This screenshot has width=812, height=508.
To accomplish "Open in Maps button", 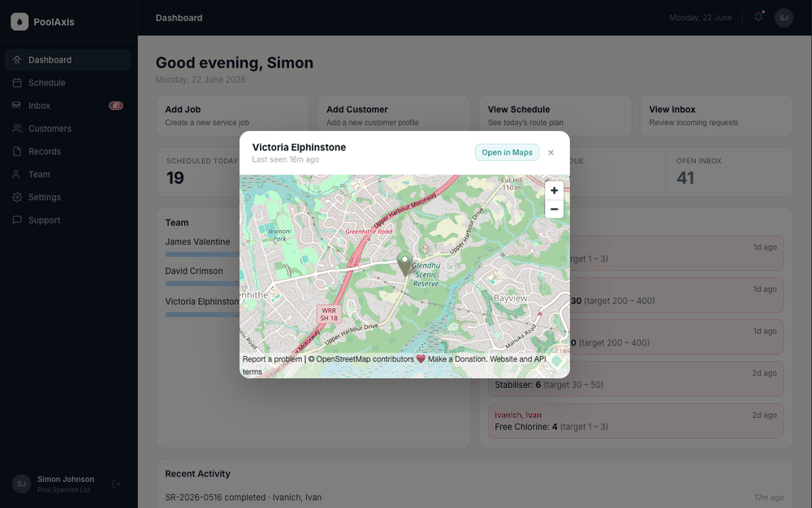I will [507, 153].
